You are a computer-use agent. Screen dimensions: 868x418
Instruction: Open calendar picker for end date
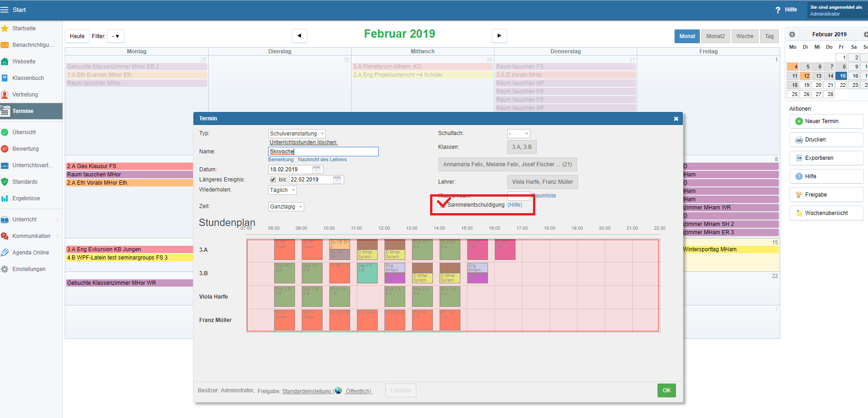(x=337, y=180)
